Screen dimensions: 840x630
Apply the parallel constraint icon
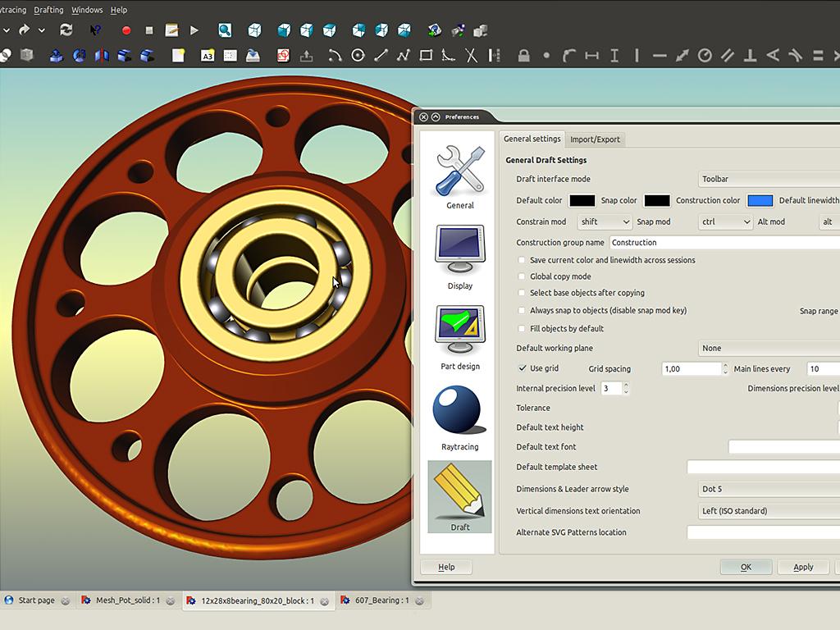[728, 55]
